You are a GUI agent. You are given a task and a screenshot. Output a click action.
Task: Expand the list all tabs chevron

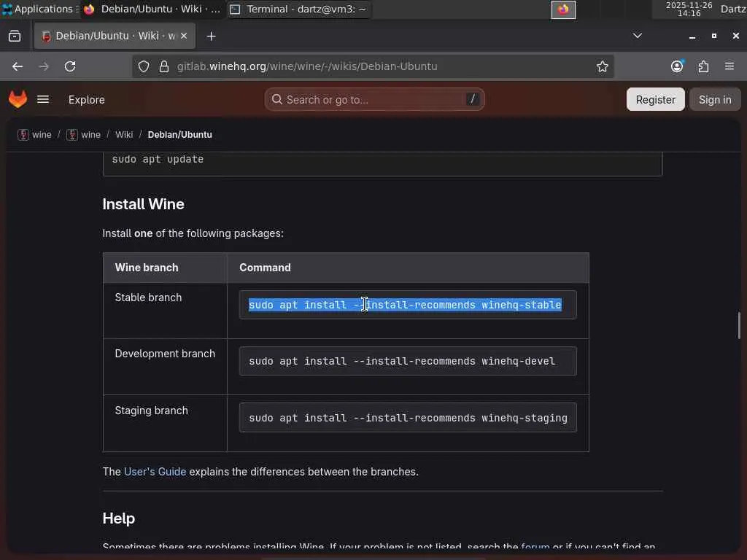click(x=638, y=36)
